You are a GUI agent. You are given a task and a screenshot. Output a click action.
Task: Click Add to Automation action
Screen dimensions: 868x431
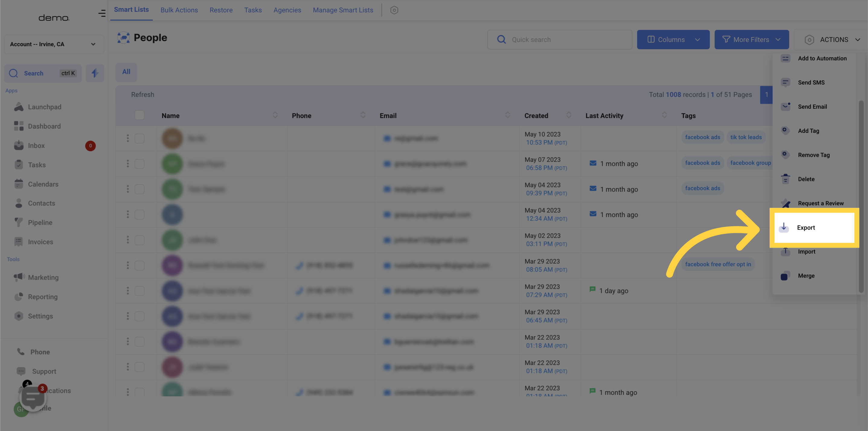(814, 58)
